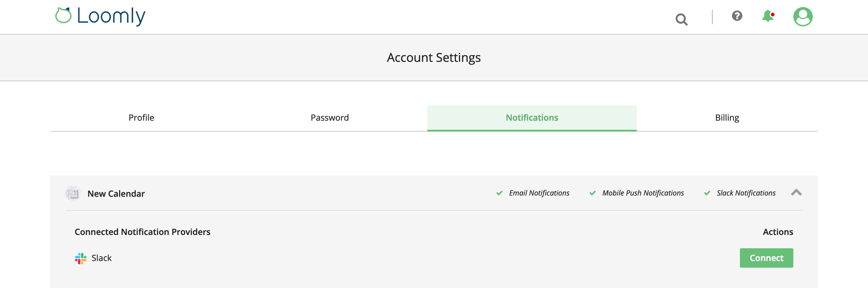
Task: Click the Slack provider icon
Action: tap(80, 258)
